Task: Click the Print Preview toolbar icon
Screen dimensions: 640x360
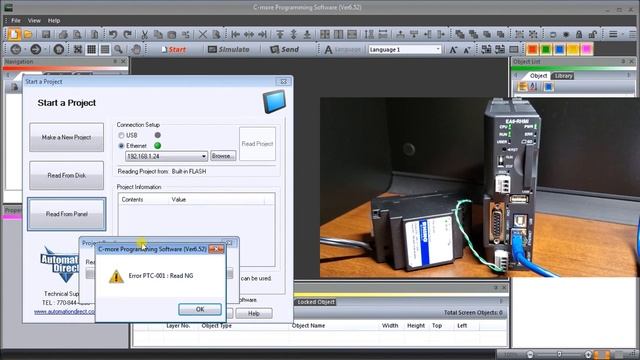Action: point(77,35)
